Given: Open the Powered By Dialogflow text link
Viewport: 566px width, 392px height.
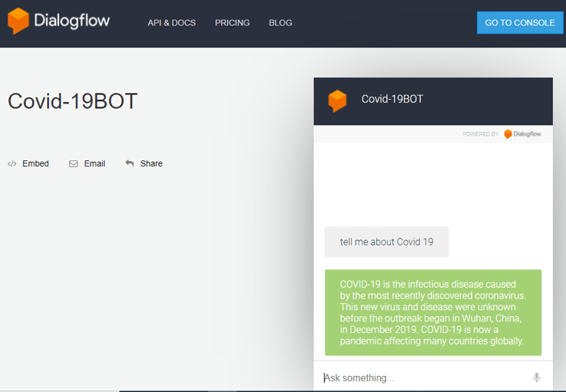Looking at the screenshot, I should point(527,134).
